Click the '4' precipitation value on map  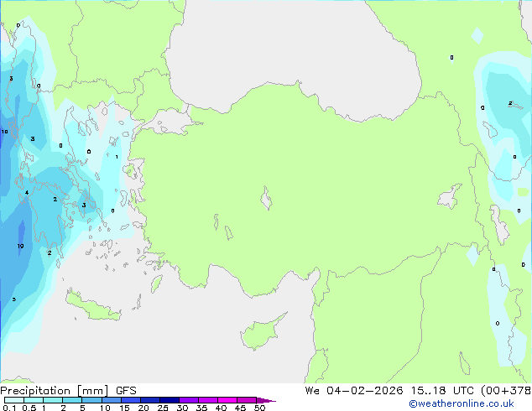(x=27, y=193)
